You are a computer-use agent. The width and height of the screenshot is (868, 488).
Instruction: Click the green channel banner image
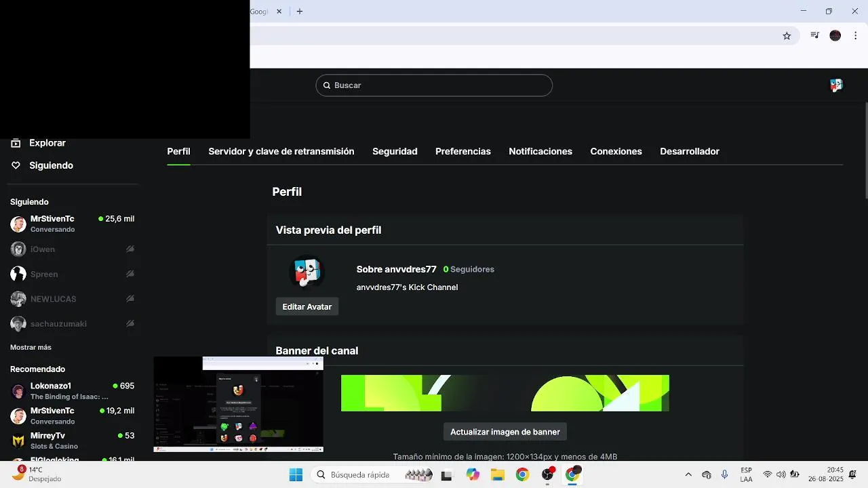pos(505,393)
